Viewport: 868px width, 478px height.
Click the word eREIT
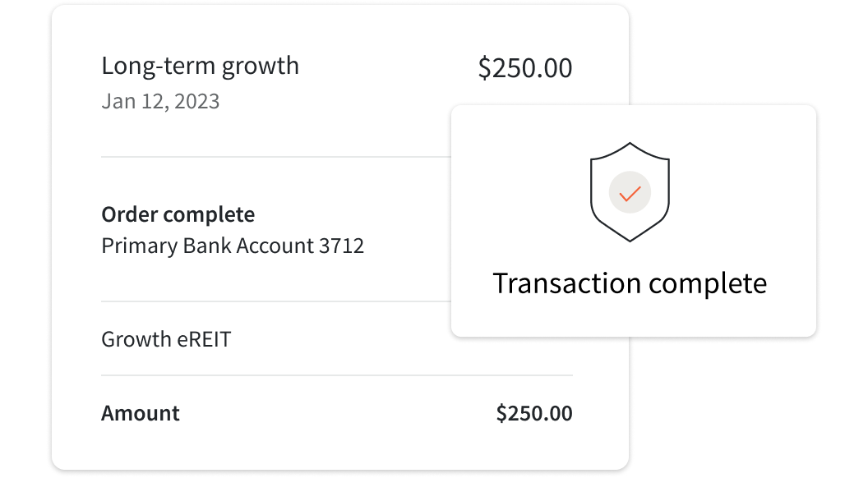tap(205, 339)
